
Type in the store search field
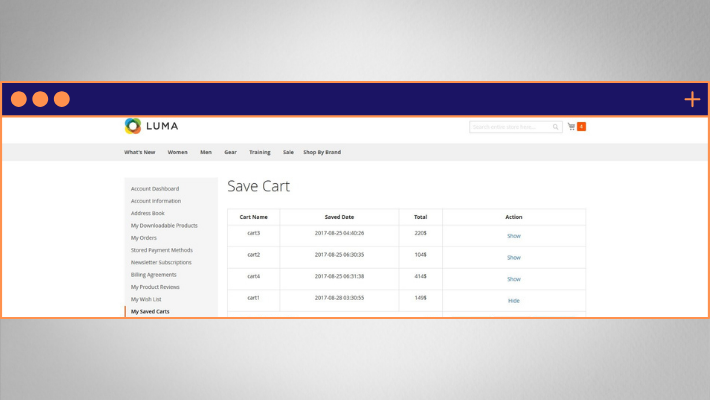tap(510, 127)
